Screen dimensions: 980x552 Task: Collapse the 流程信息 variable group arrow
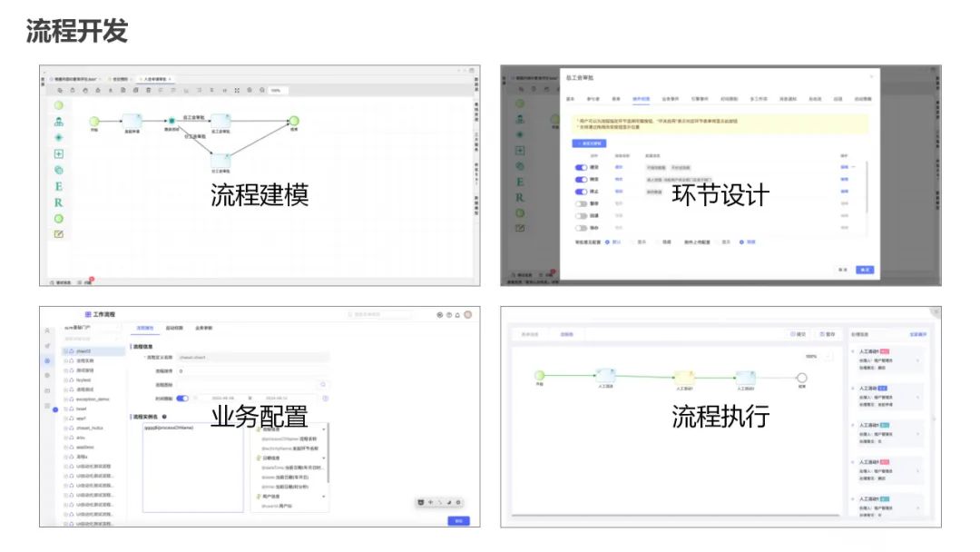point(323,430)
